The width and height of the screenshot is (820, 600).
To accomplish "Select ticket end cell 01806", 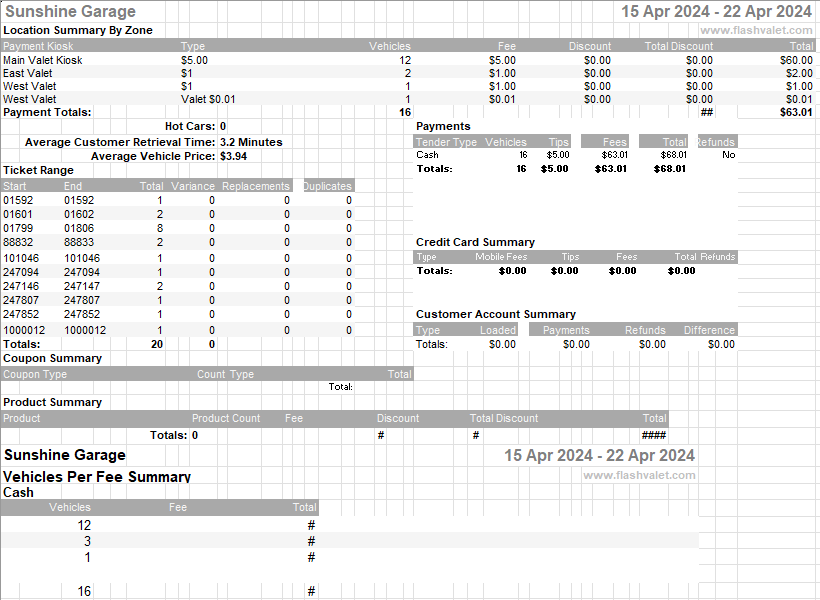I will 79,228.
